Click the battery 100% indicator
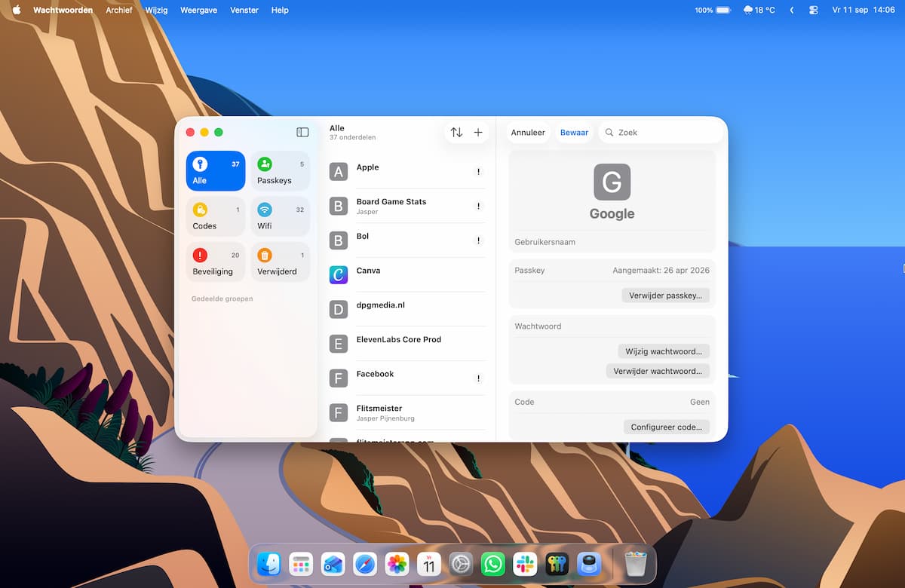 pyautogui.click(x=713, y=11)
